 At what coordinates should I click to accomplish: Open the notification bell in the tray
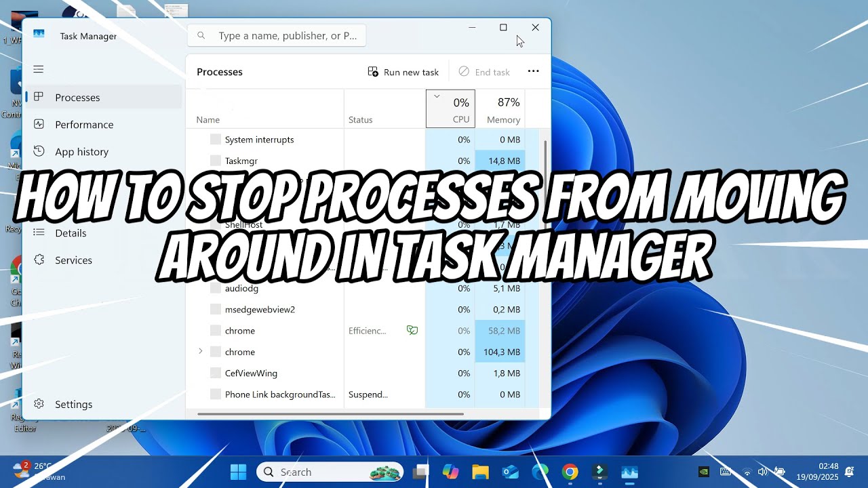[x=849, y=471]
